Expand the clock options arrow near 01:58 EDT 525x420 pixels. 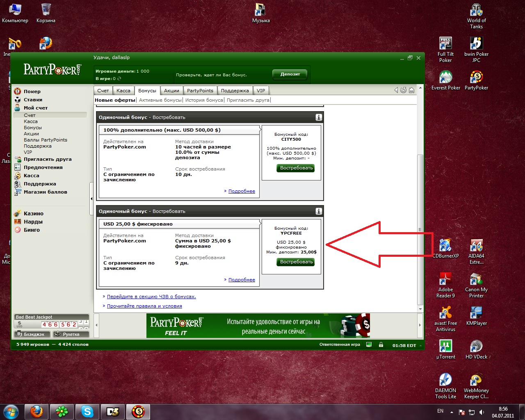pyautogui.click(x=420, y=345)
